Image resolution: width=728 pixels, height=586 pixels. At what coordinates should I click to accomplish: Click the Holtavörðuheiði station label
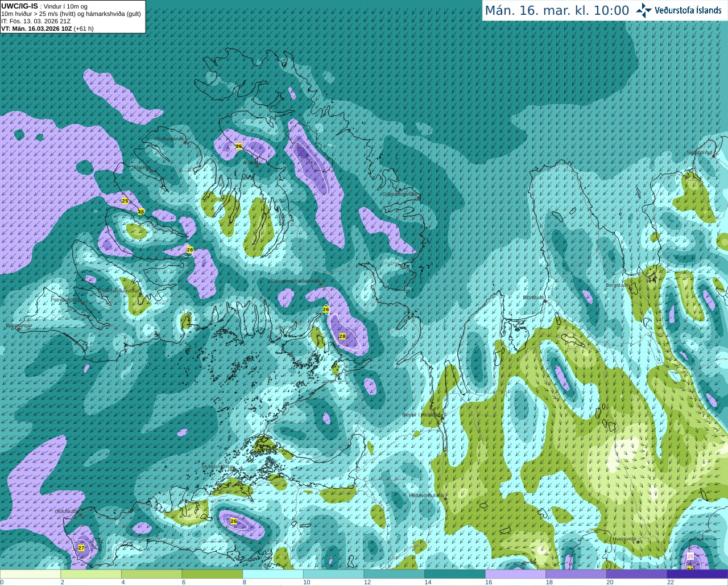pos(427,496)
